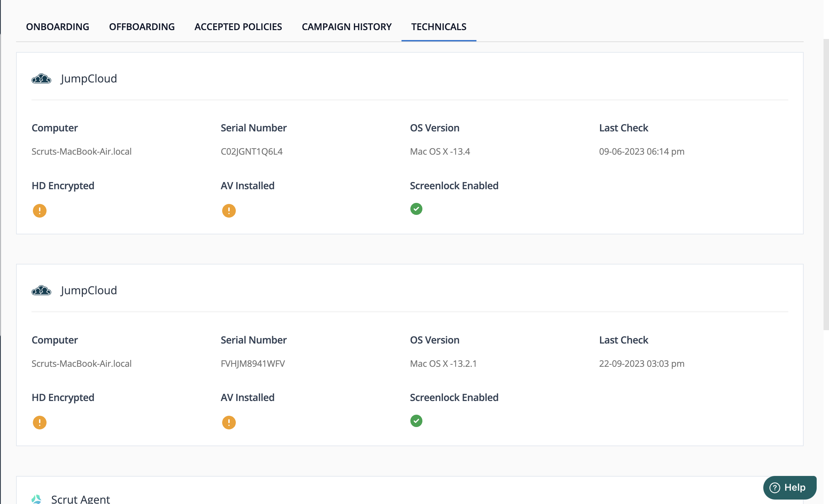
Task: Click computer name in the C02JGNT1Q6L4 card
Action: click(x=81, y=152)
